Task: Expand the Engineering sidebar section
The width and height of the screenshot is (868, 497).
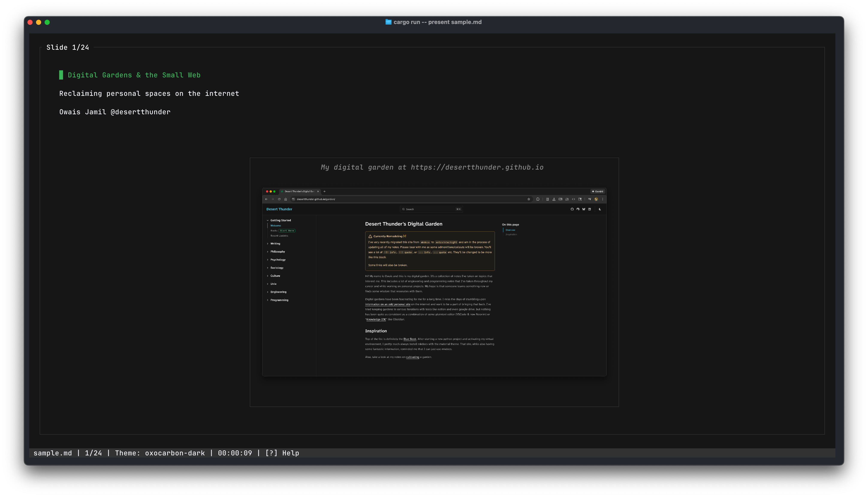Action: pos(278,292)
